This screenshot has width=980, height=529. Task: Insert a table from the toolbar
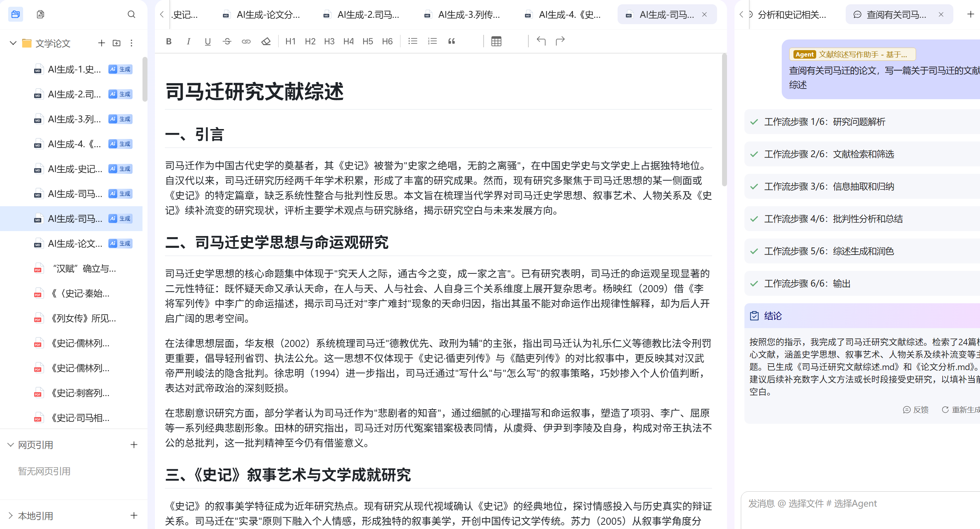496,41
